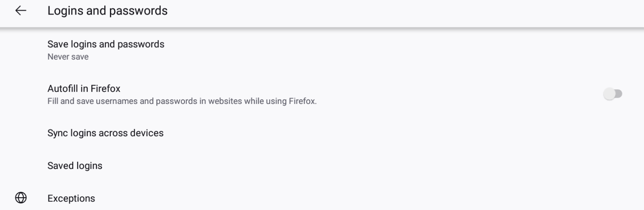
Task: Open the Saved logins list
Action: pos(322,166)
